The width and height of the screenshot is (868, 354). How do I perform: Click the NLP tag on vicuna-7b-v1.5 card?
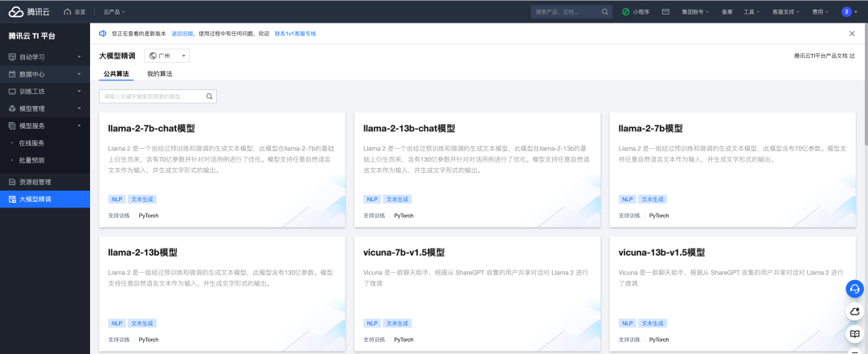(372, 323)
